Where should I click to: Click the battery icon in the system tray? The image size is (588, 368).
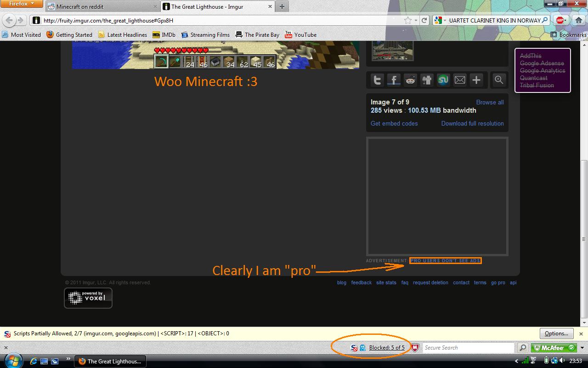pyautogui.click(x=546, y=361)
